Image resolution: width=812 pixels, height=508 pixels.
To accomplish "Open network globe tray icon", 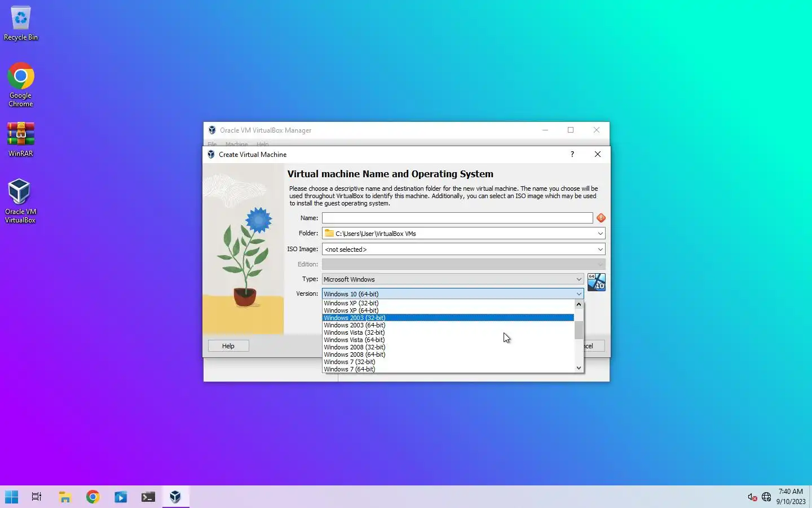I will (766, 497).
